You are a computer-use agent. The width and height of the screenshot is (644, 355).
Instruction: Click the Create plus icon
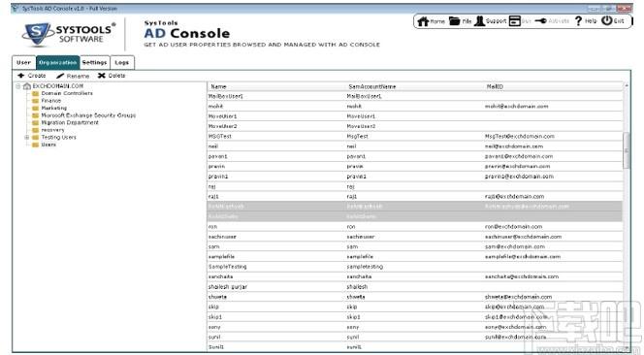(x=21, y=76)
